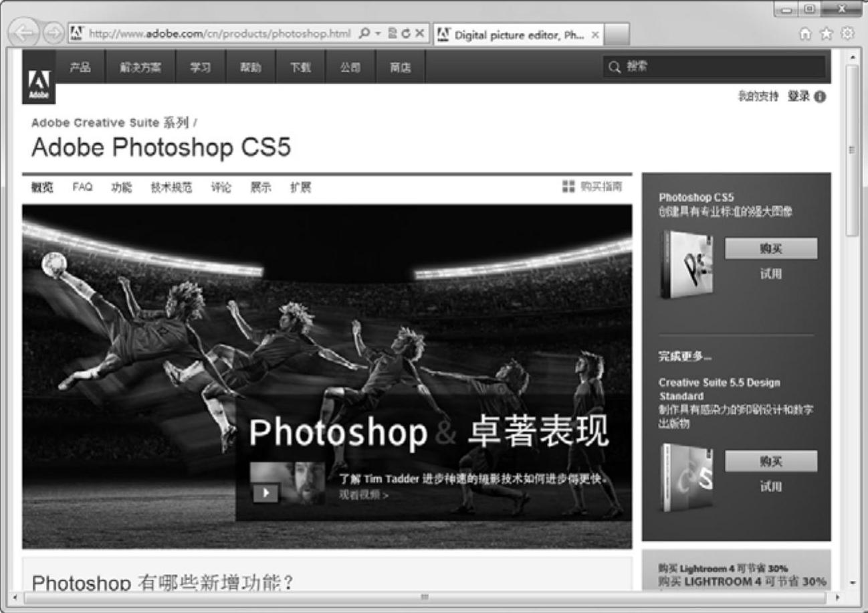Refresh the page with the reload icon
The height and width of the screenshot is (613, 868).
(406, 33)
